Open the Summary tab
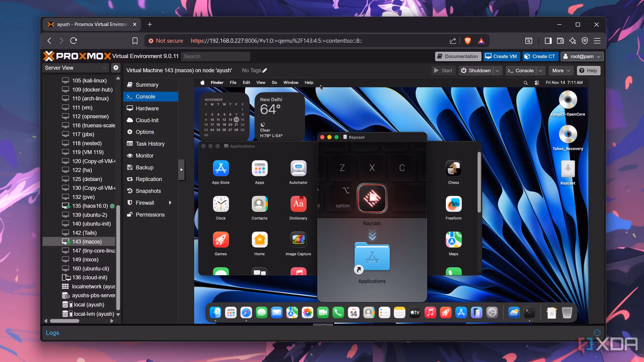Image resolution: width=644 pixels, height=362 pixels. (x=150, y=85)
